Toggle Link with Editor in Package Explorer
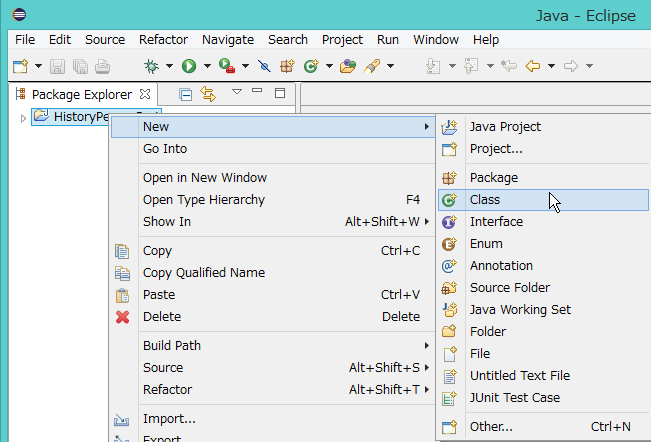651x442 pixels. tap(208, 94)
